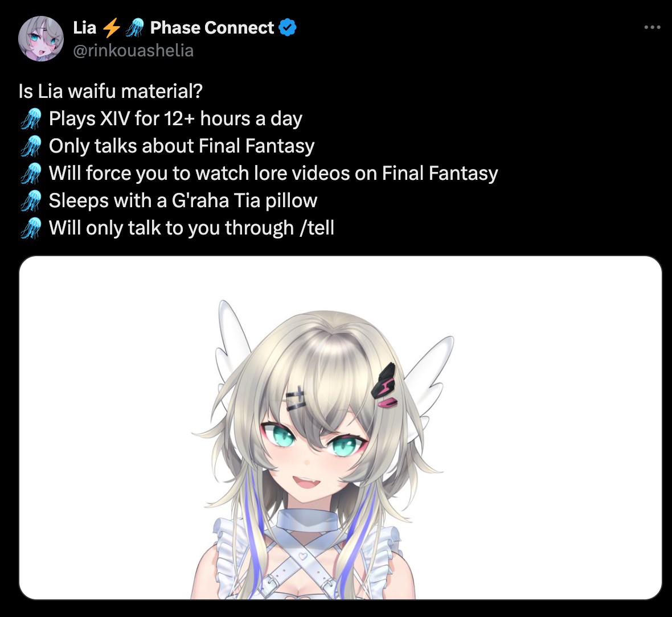Click jellyfish emoji before Plays XIV line
672x617 pixels.
point(31,119)
